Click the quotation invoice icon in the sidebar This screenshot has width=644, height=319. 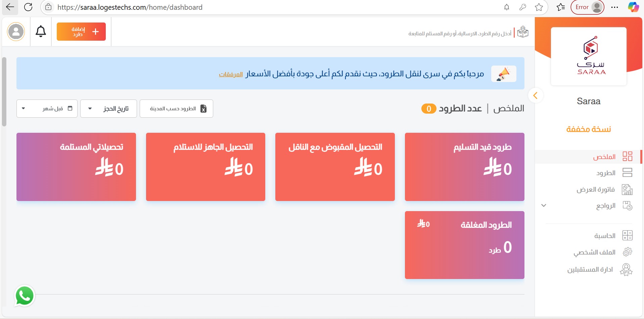(627, 190)
